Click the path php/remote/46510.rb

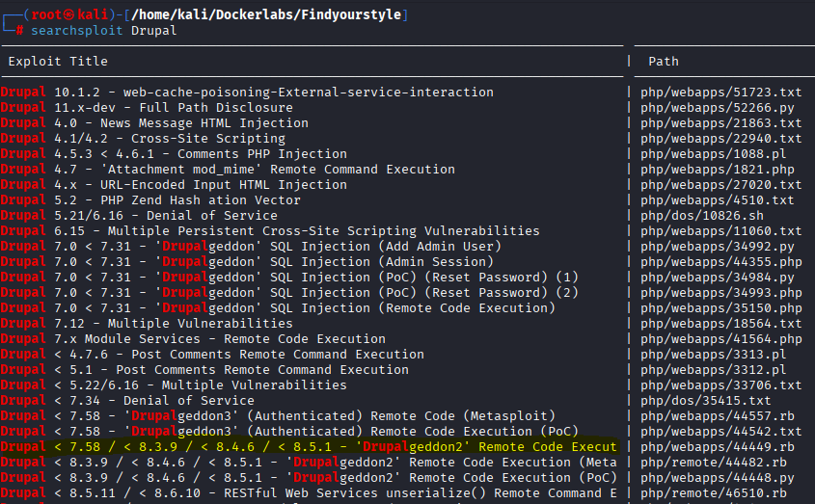click(713, 493)
